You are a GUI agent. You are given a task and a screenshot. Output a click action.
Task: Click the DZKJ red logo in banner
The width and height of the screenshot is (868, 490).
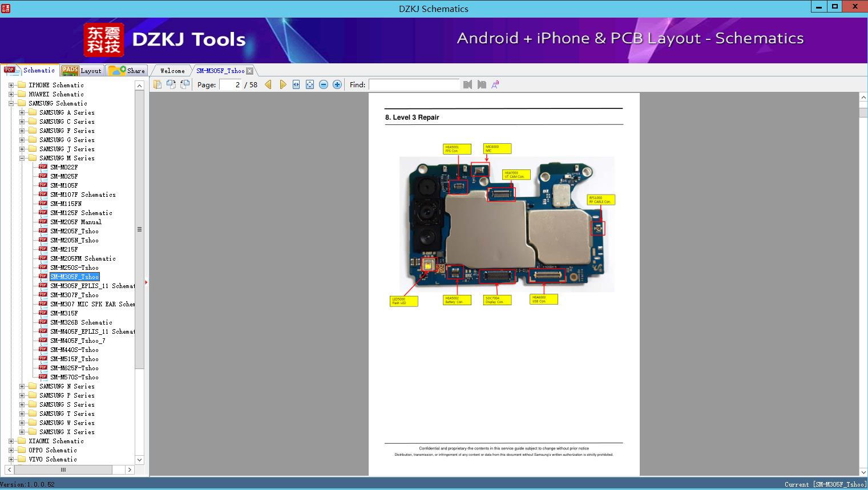click(103, 39)
